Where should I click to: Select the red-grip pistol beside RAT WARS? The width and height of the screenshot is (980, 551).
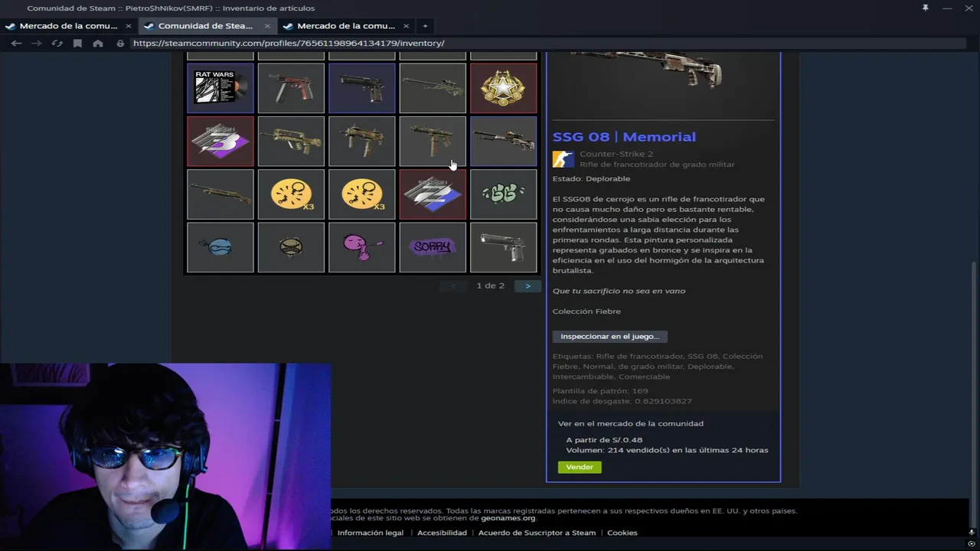coord(291,88)
